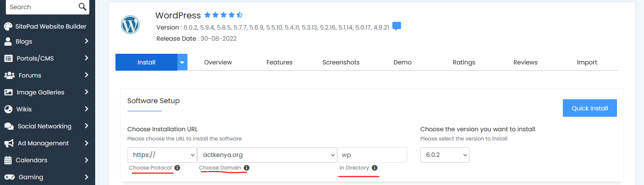This screenshot has height=185, width=644.
Task: Click the WordPress title text
Action: click(x=178, y=15)
